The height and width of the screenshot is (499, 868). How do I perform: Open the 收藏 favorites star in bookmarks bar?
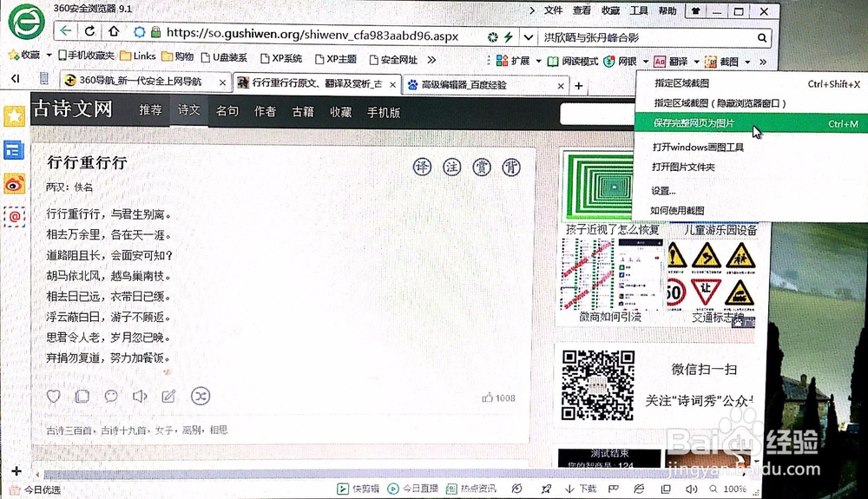(23, 55)
